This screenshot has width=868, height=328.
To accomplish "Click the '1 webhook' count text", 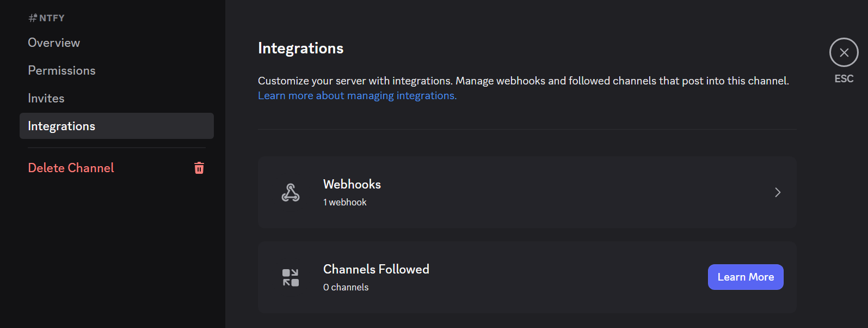I will [344, 202].
